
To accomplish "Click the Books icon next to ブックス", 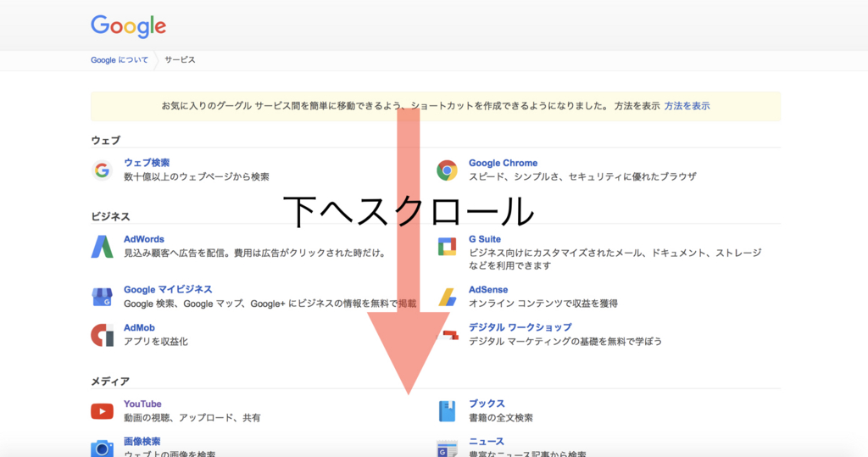I will click(x=447, y=411).
